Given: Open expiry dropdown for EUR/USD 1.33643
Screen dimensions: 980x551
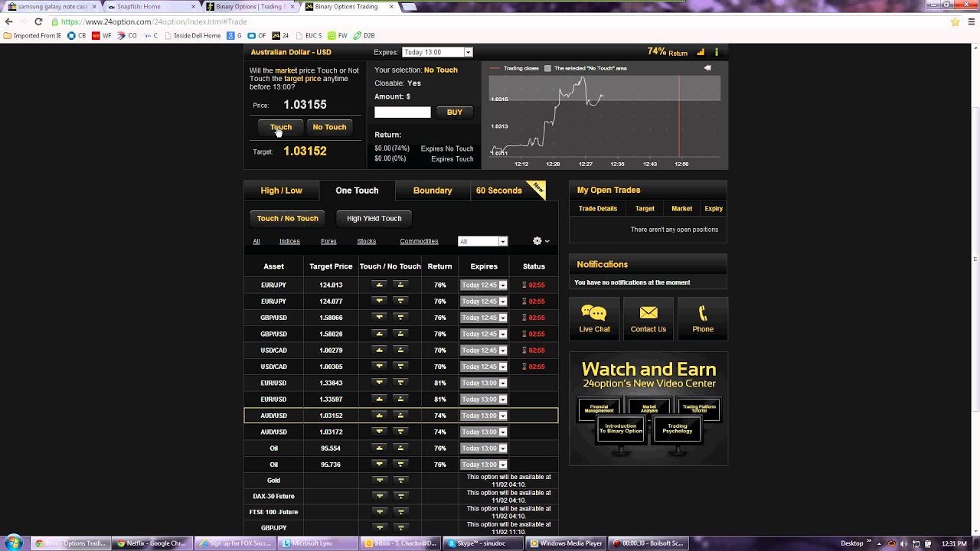Looking at the screenshot, I should 483,383.
